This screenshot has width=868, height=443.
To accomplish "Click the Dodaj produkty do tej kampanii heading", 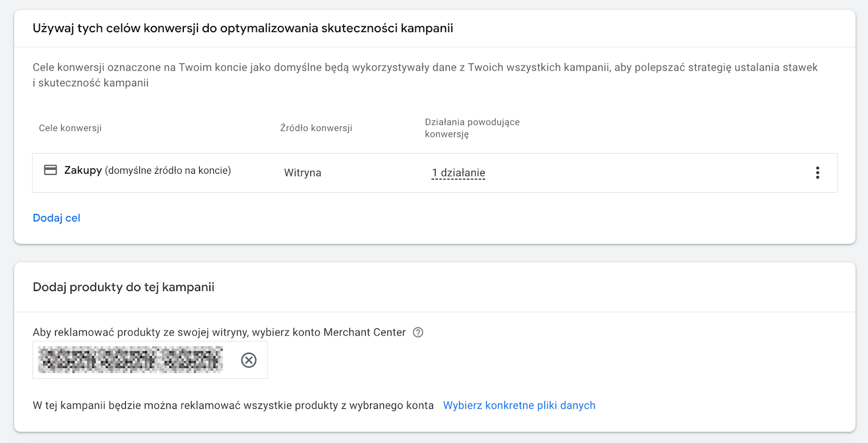I will (x=124, y=287).
